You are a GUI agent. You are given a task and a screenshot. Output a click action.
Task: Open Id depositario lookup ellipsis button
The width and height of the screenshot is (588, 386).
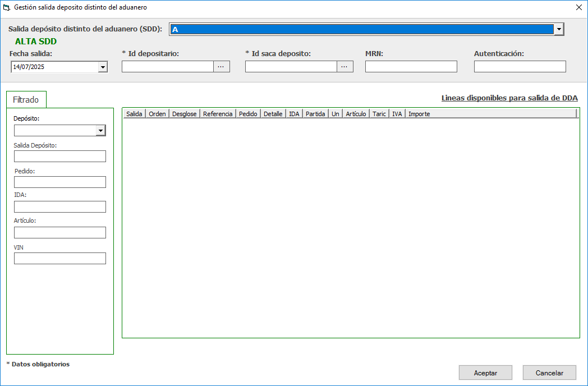coord(221,67)
